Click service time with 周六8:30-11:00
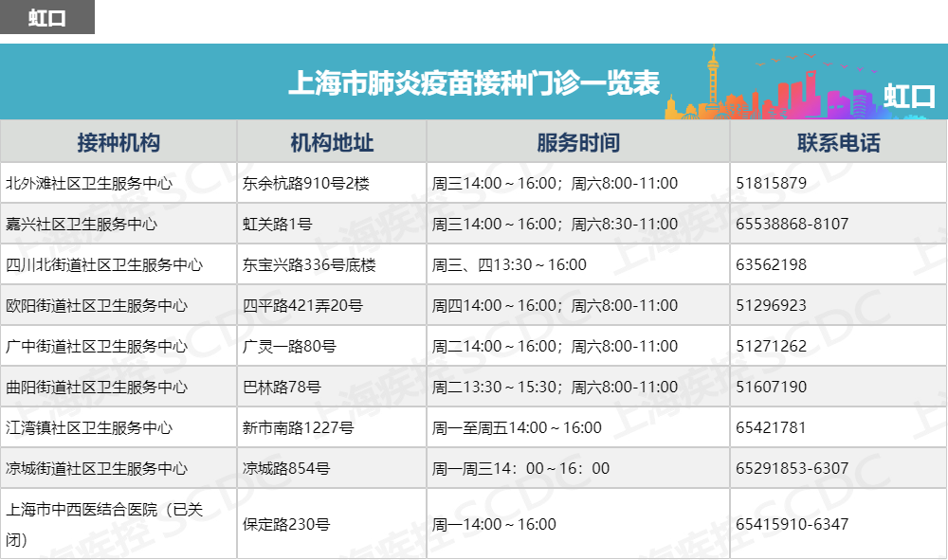948x560 pixels. click(555, 225)
